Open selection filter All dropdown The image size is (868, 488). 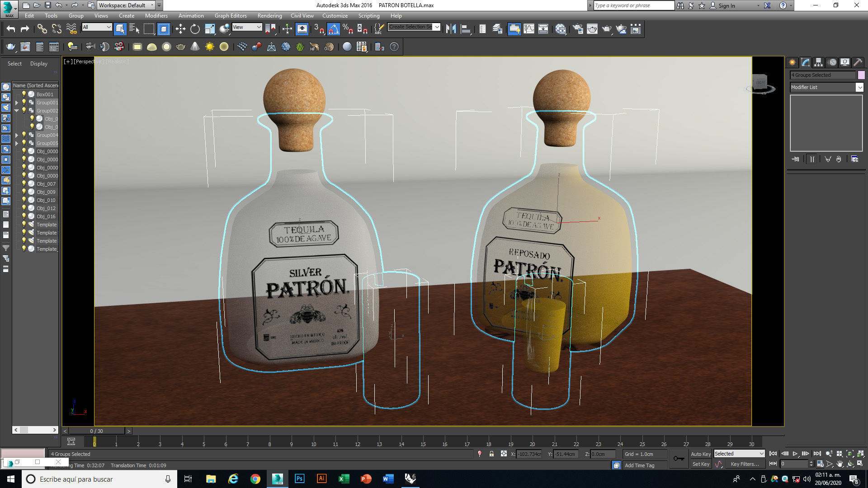click(97, 28)
